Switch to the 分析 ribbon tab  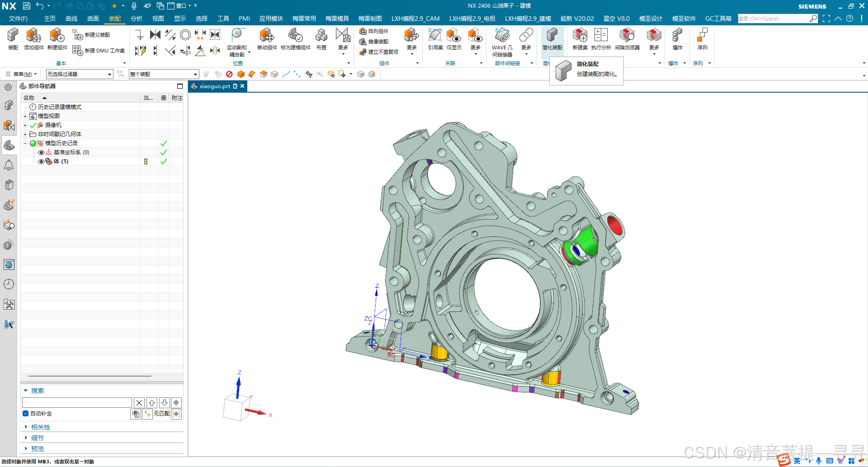[137, 19]
